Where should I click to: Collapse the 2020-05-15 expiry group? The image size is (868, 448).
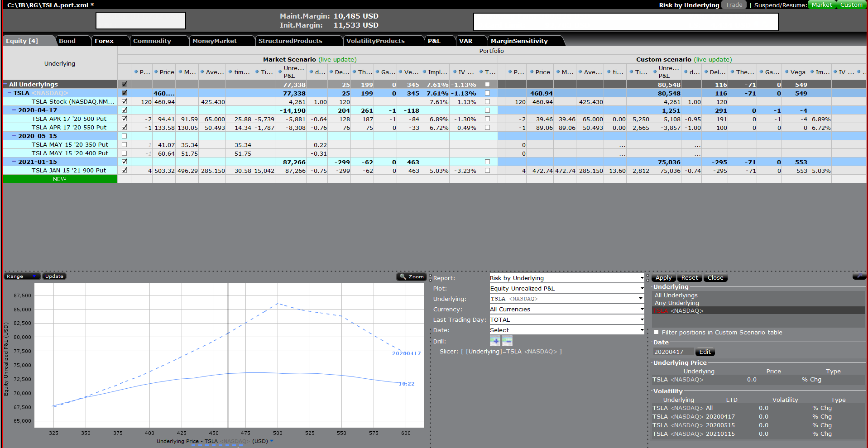14,136
